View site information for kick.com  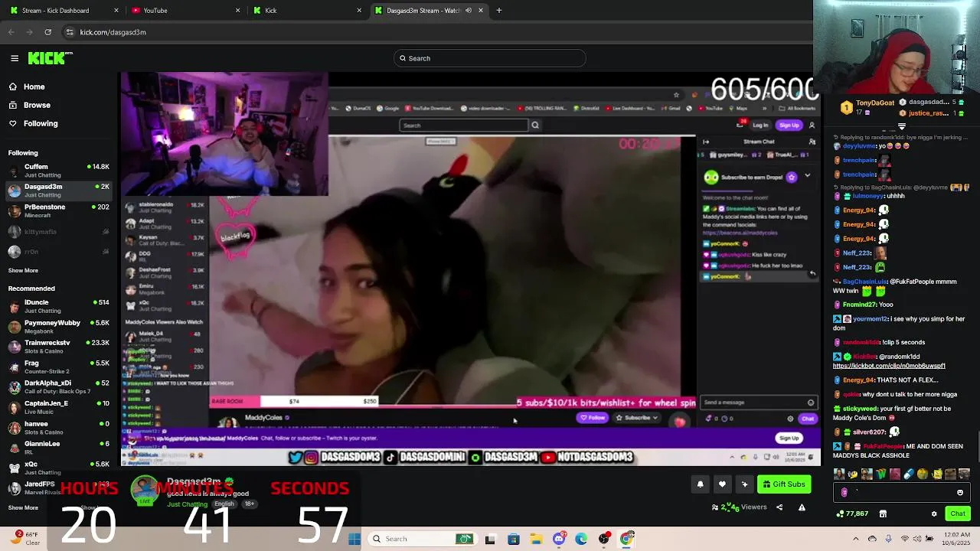click(70, 32)
